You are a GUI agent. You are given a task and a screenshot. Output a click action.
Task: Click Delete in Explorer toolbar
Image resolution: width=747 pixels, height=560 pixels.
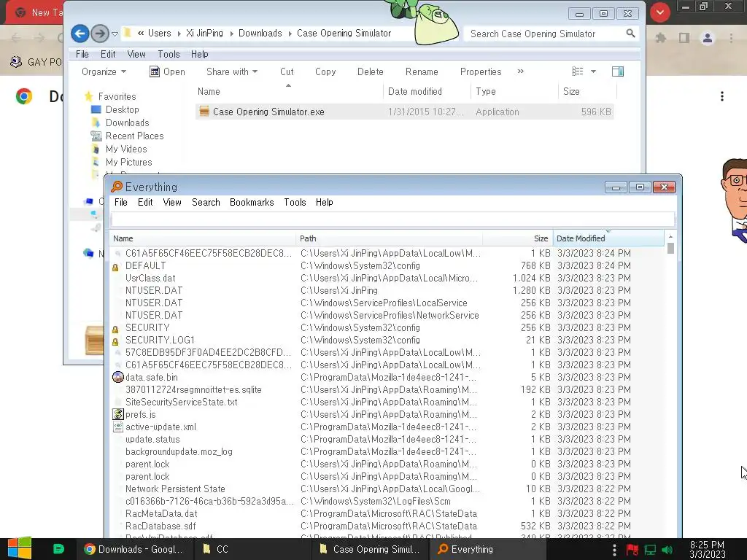[370, 71]
